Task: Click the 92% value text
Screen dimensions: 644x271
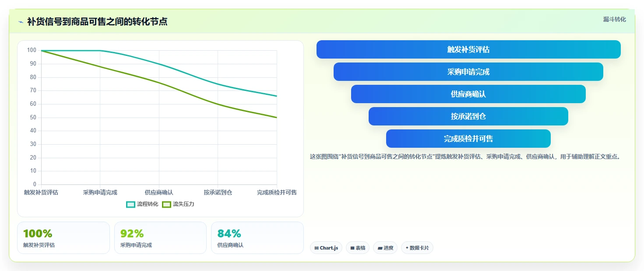Action: pos(132,233)
